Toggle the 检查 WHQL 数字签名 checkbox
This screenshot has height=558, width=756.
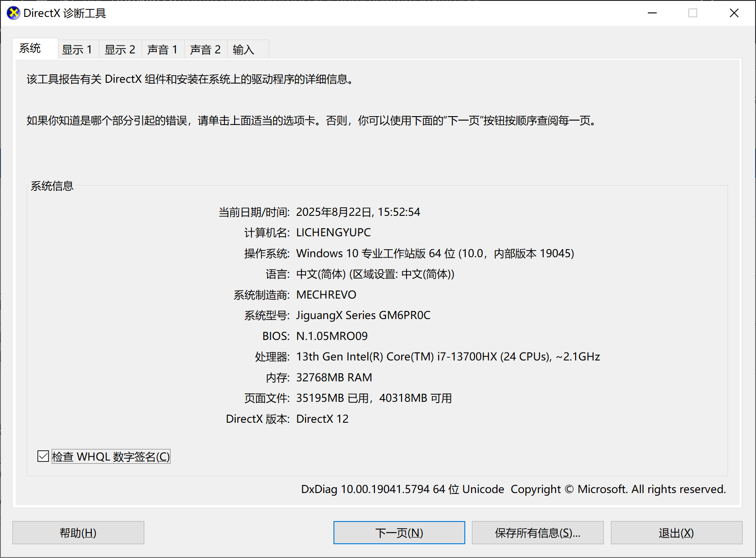click(x=43, y=456)
